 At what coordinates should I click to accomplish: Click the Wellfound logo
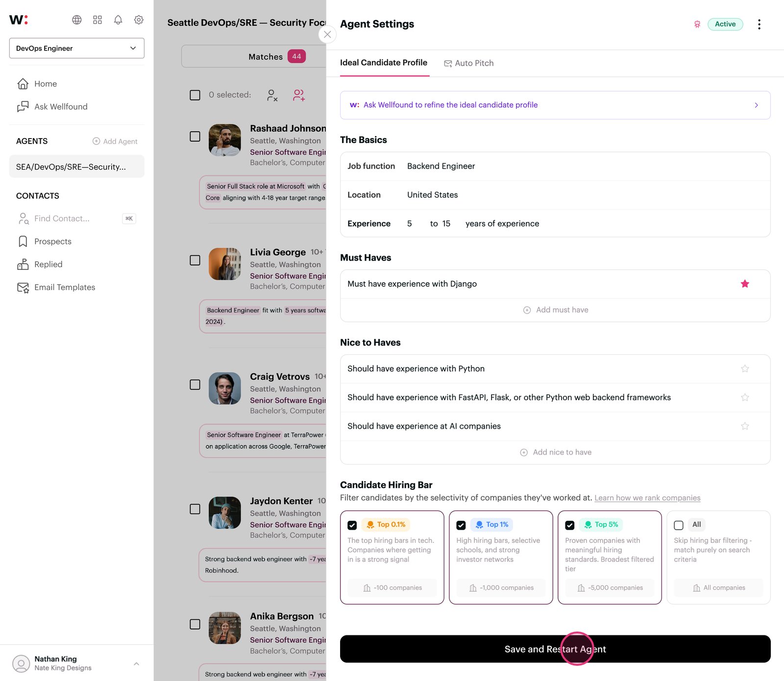click(x=19, y=20)
